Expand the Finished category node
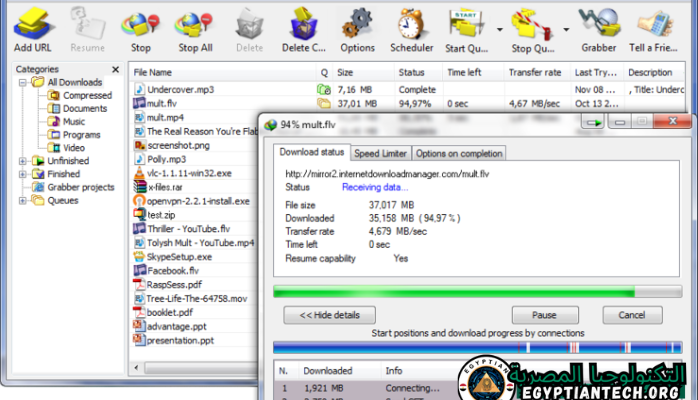The image size is (698, 400). [x=22, y=174]
